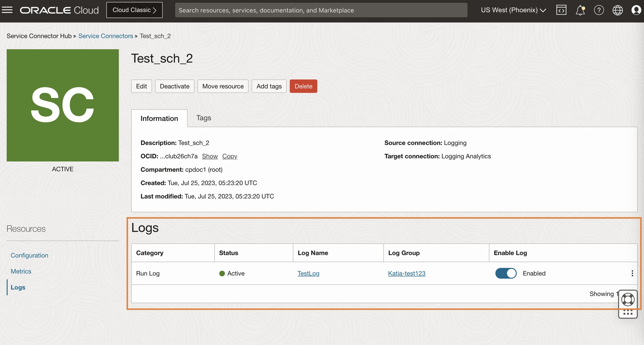Click the Oracle Cloud logo

click(x=59, y=10)
